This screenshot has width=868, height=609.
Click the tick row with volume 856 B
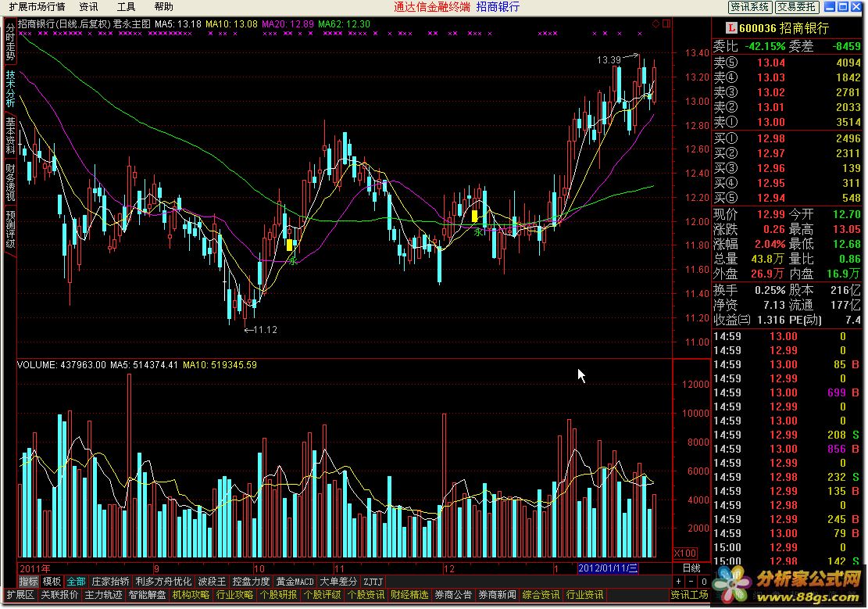coord(788,449)
